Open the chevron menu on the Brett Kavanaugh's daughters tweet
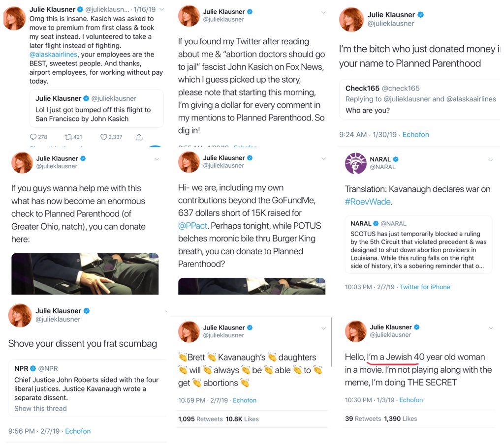This screenshot has height=446, width=504. pos(323,328)
